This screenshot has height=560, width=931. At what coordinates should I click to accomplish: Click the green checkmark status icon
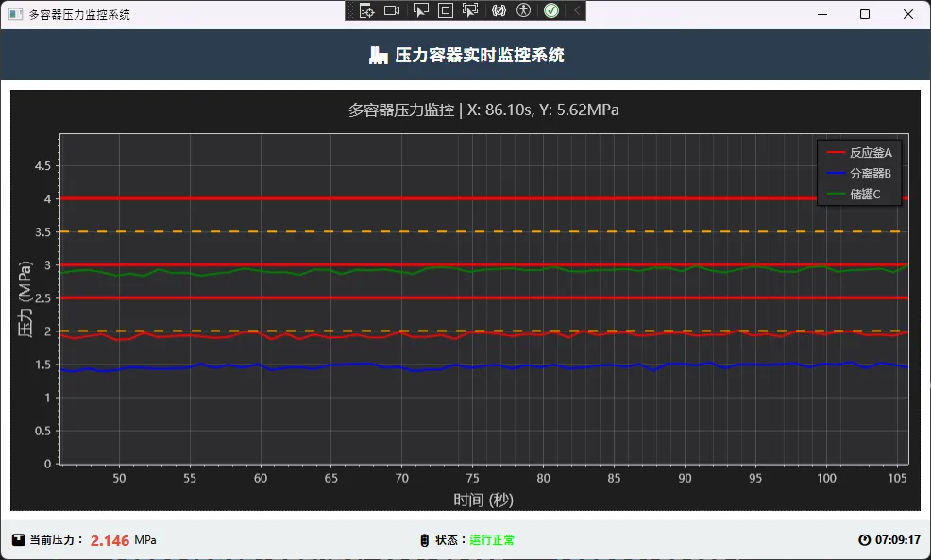tap(551, 10)
